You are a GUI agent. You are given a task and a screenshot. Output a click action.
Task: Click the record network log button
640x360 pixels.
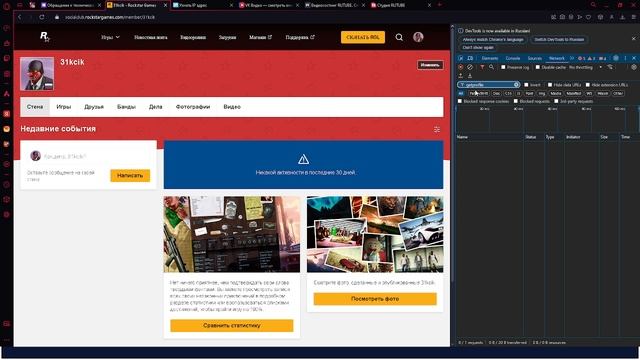(461, 67)
